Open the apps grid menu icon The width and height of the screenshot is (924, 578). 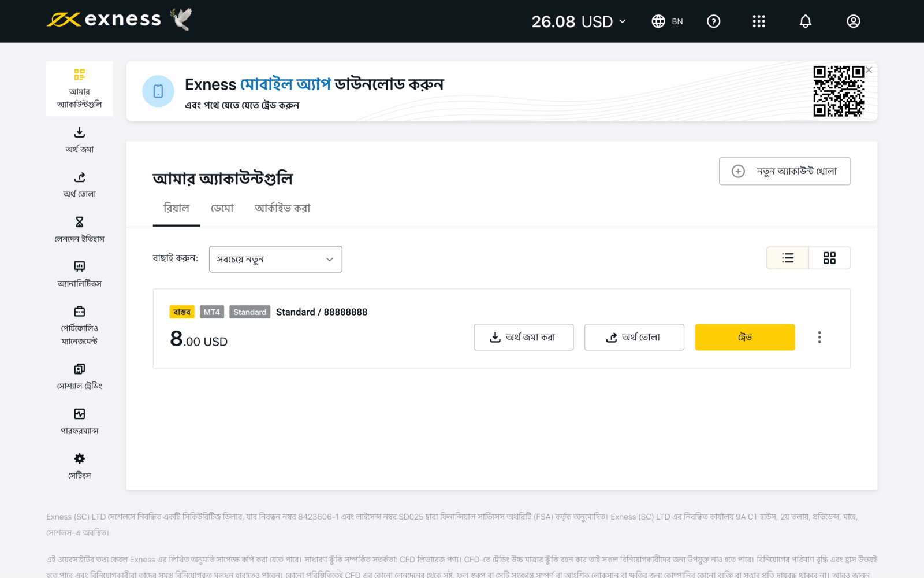759,21
